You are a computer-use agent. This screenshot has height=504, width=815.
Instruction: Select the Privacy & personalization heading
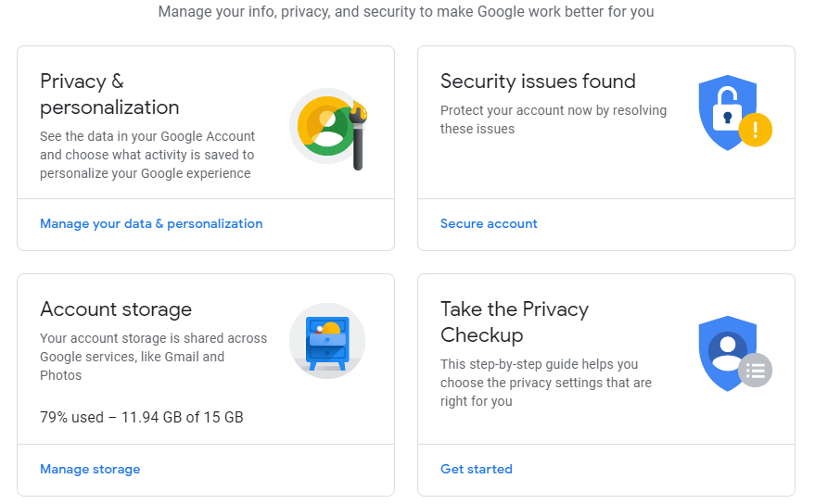(109, 94)
